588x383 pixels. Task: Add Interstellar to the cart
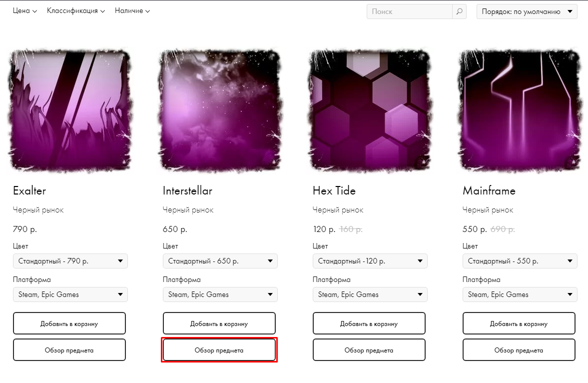click(x=219, y=323)
